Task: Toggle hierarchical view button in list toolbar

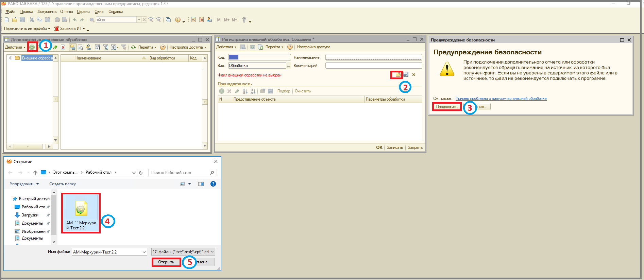Action: pos(72,47)
